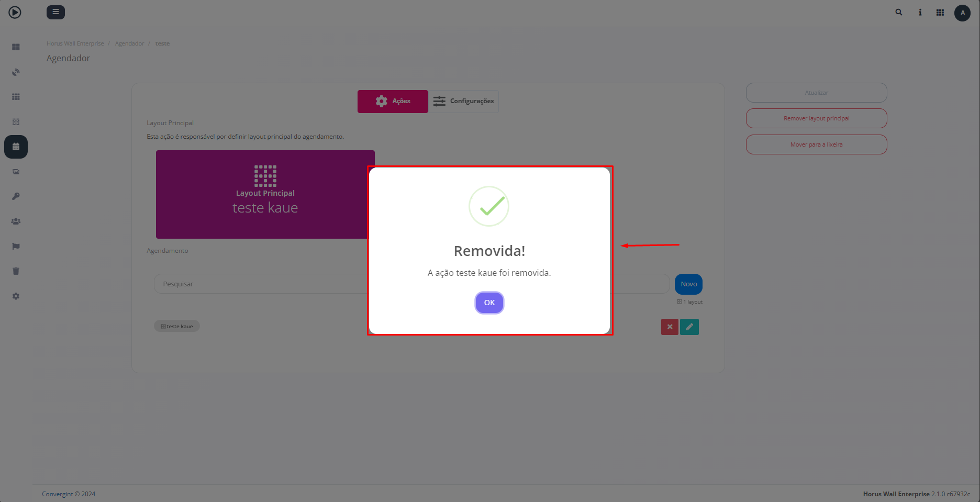Go to the dashboard icon in the sidebar

click(x=16, y=47)
